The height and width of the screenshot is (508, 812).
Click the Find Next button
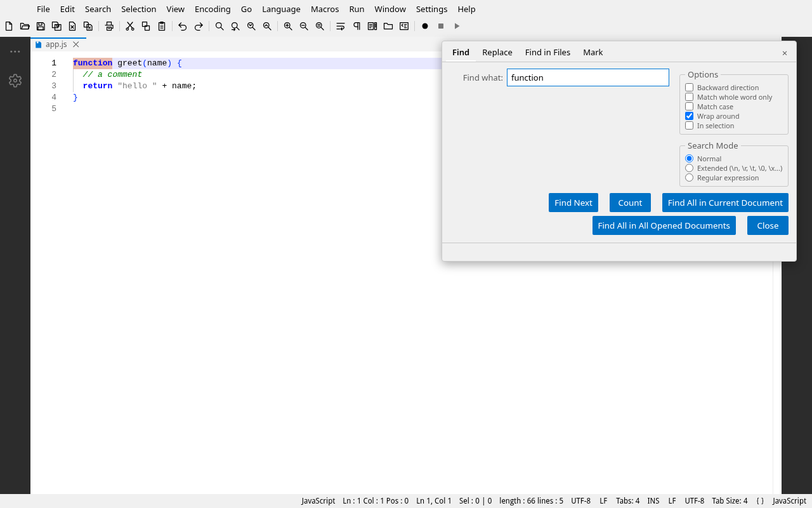coord(573,203)
